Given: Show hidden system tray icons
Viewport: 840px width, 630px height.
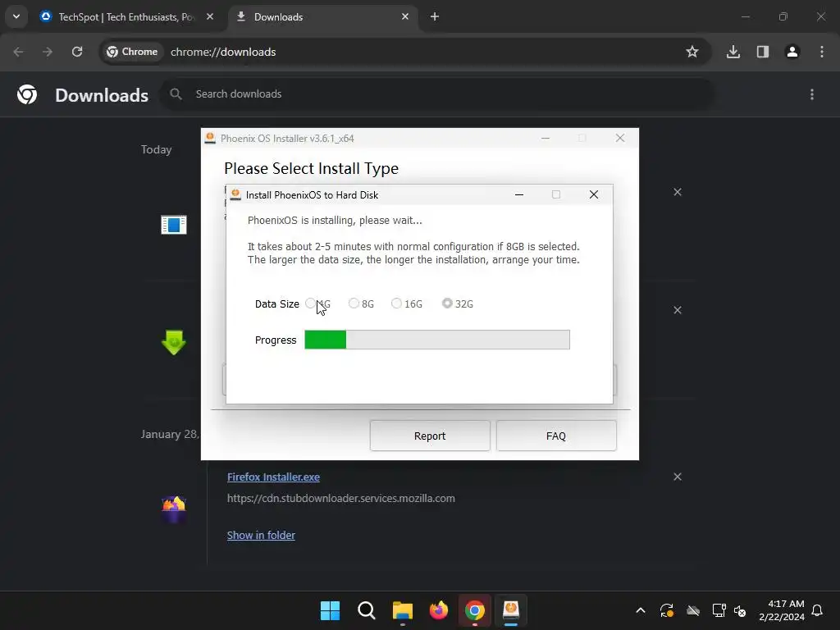Looking at the screenshot, I should pyautogui.click(x=640, y=610).
